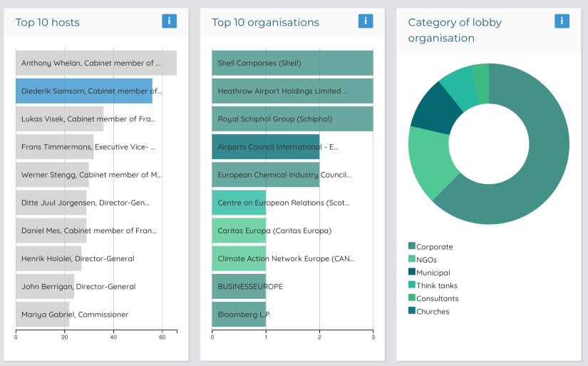The width and height of the screenshot is (588, 366).
Task: Select the BUSINESSEUROPE organisation bar
Action: point(239,286)
